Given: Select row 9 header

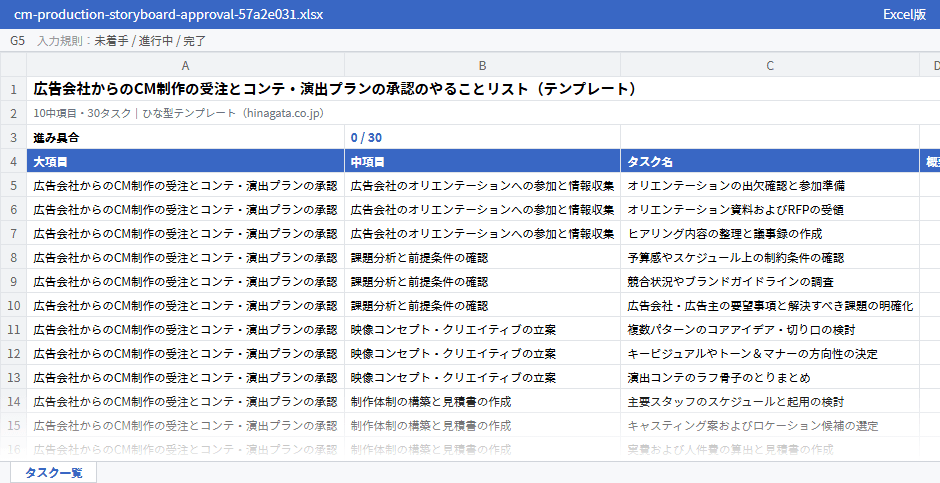Looking at the screenshot, I should 13,281.
